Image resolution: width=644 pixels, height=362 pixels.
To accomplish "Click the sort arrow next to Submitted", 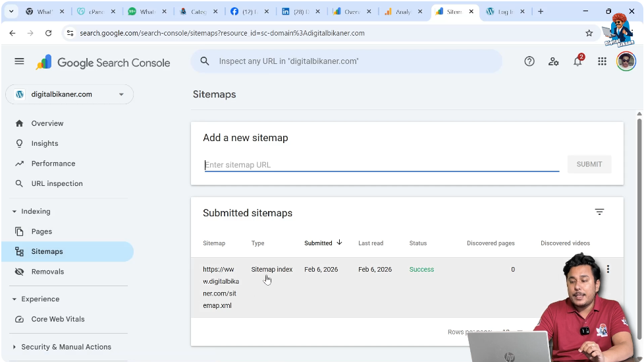I will pos(339,242).
